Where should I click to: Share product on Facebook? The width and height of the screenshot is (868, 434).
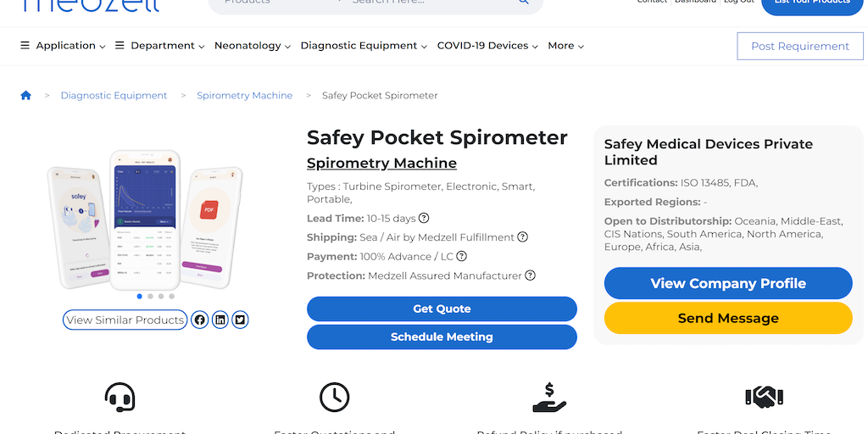(200, 320)
